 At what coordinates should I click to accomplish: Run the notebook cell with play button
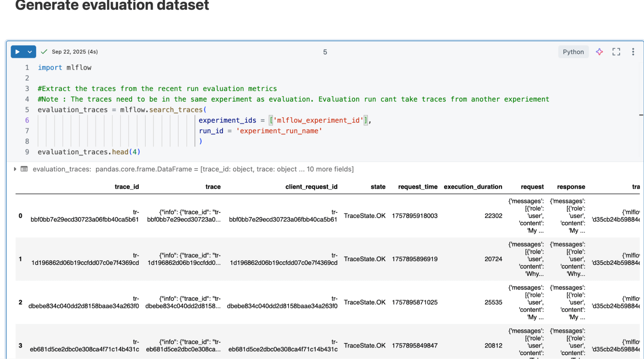17,52
